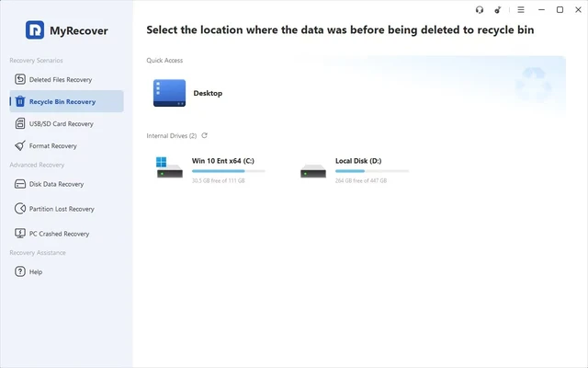
Task: Select the Win 10 Ent x64 (C:) drive icon
Action: (169, 167)
